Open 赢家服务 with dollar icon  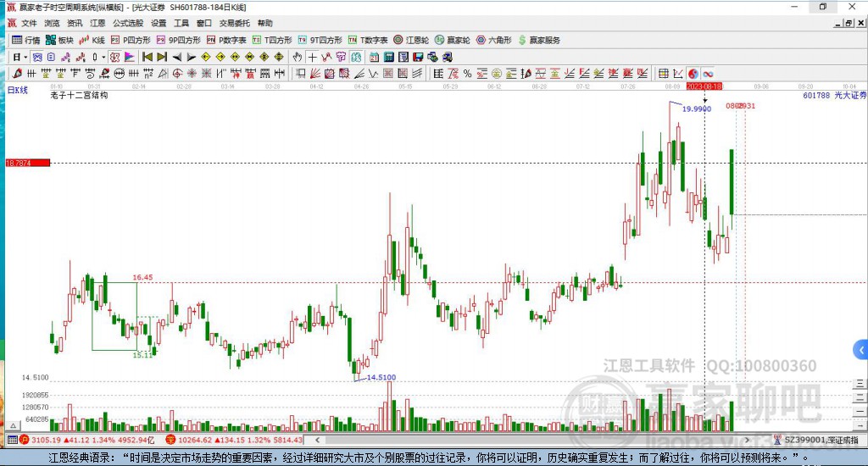(539, 40)
